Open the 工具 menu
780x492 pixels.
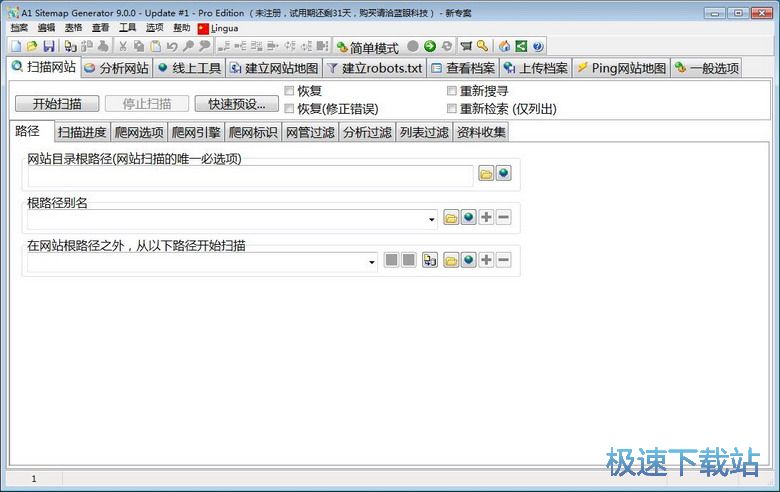point(127,28)
